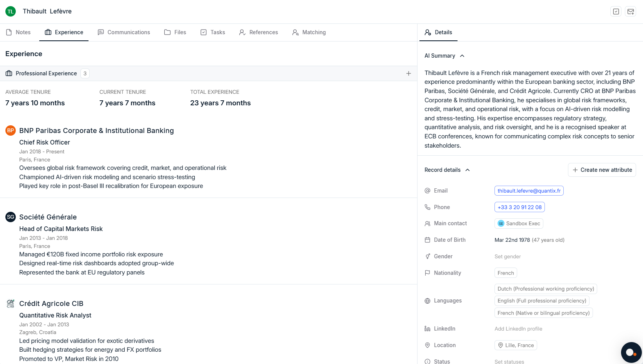
Task: Click the plus to add professional experience
Action: [x=408, y=73]
